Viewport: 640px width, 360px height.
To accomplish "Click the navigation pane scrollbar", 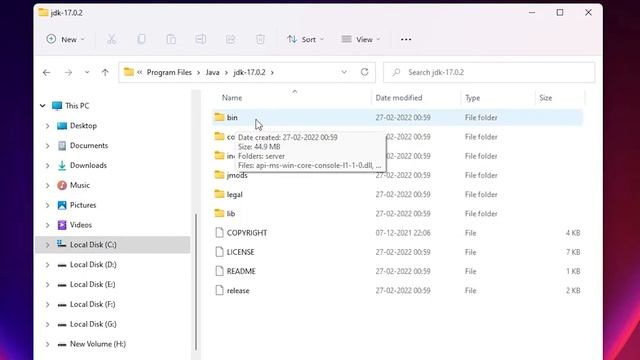I will click(196, 282).
